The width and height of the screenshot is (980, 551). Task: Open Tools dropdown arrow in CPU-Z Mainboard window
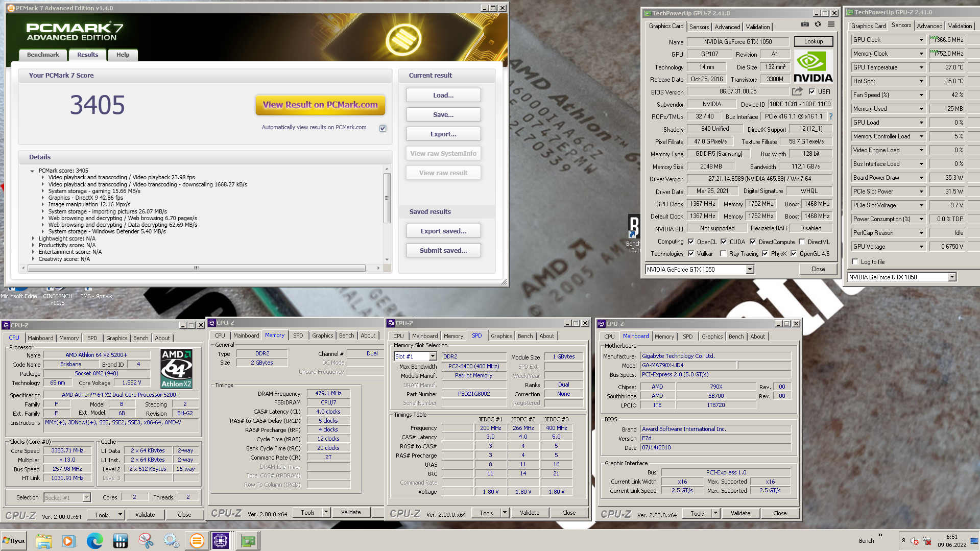(715, 513)
